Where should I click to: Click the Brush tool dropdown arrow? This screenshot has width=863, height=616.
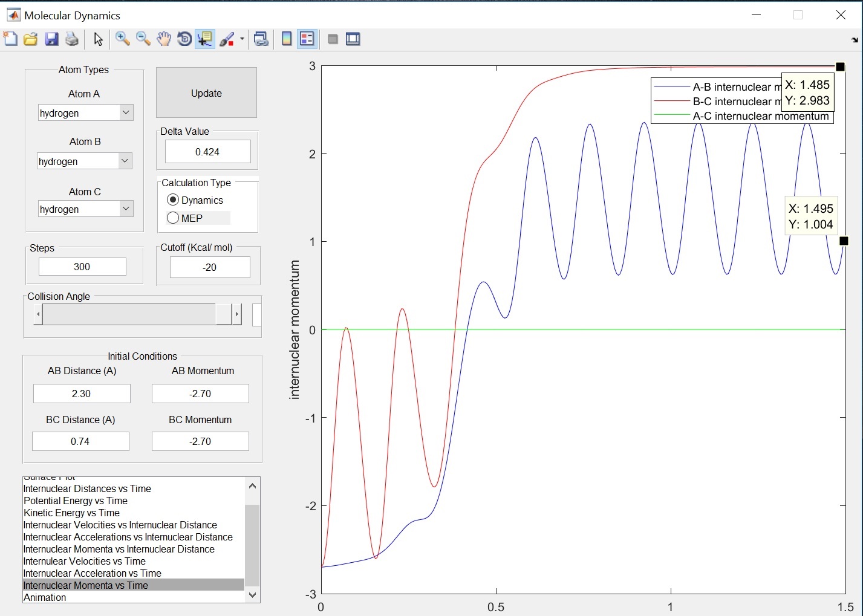[242, 39]
